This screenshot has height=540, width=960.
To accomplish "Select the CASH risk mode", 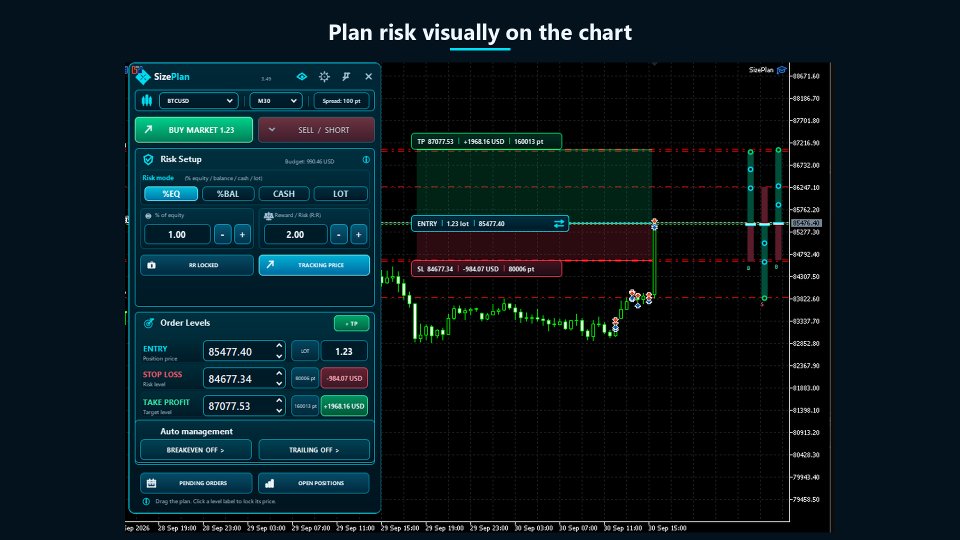I will (x=283, y=193).
